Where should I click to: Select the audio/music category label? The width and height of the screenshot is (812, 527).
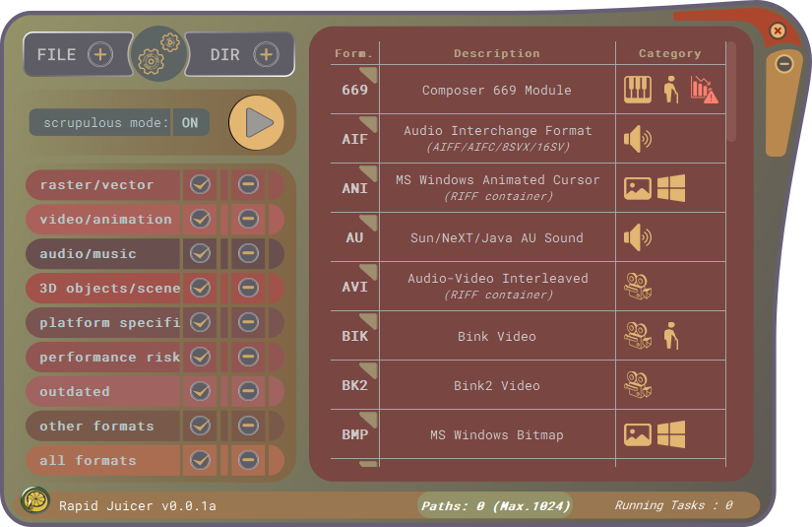point(88,253)
